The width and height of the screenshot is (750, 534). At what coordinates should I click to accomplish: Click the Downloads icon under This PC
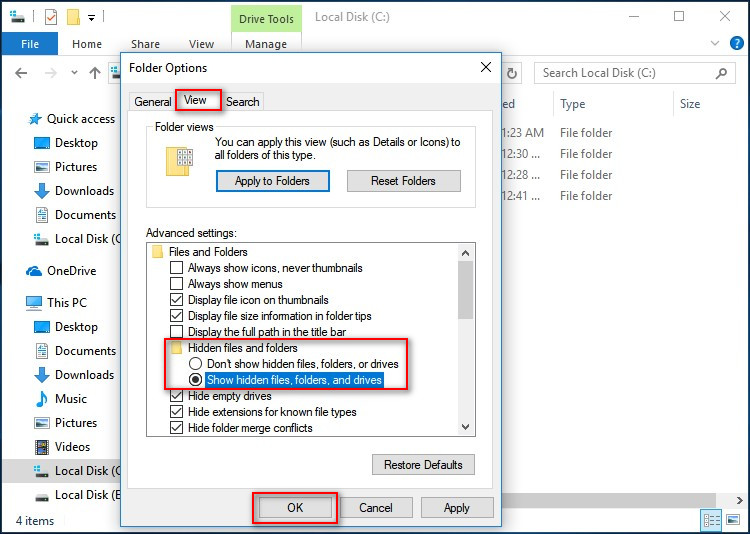42,375
